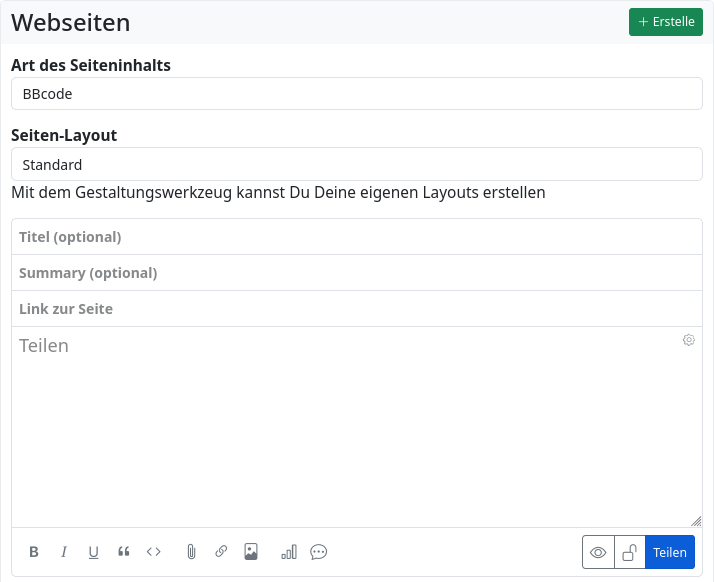714x582 pixels.
Task: Insert a hyperlink via chain icon
Action: [x=221, y=552]
